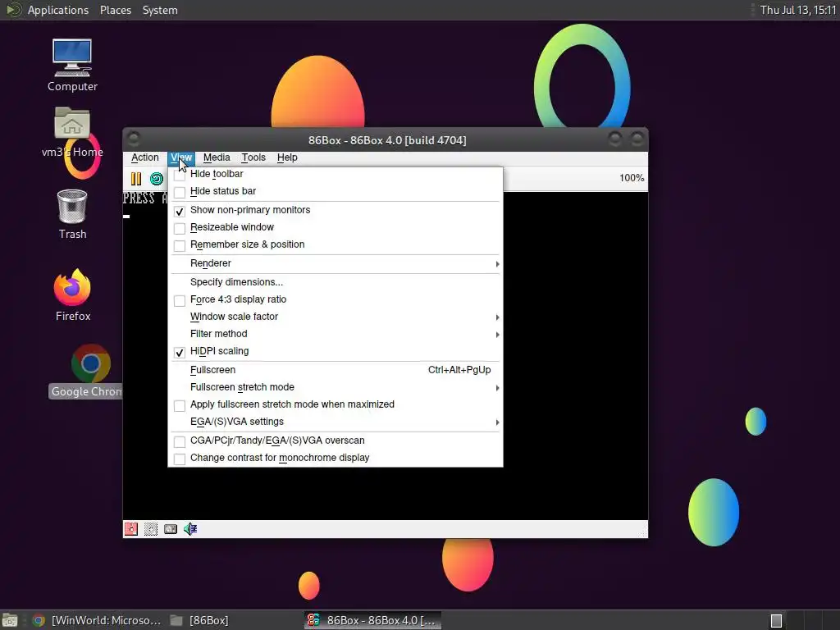Screen dimensions: 840x630
Task: Open the vm3's Home folder icon
Action: pyautogui.click(x=72, y=132)
